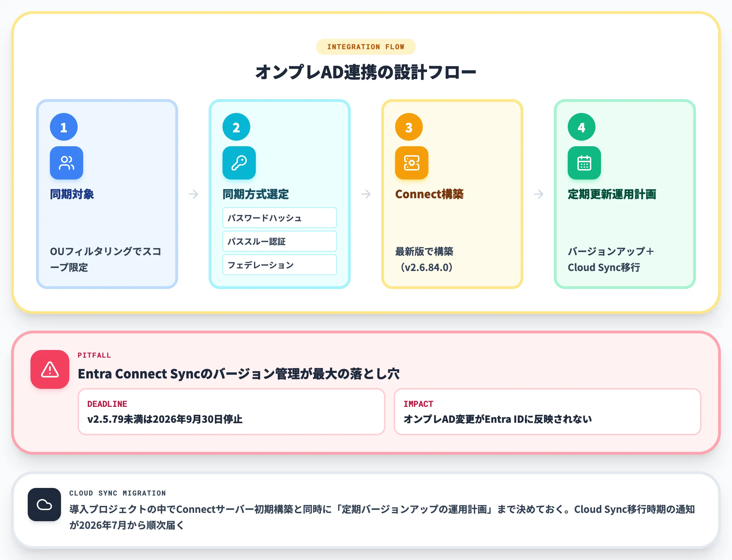Click the arrow between steps 3 and 4

point(539,194)
